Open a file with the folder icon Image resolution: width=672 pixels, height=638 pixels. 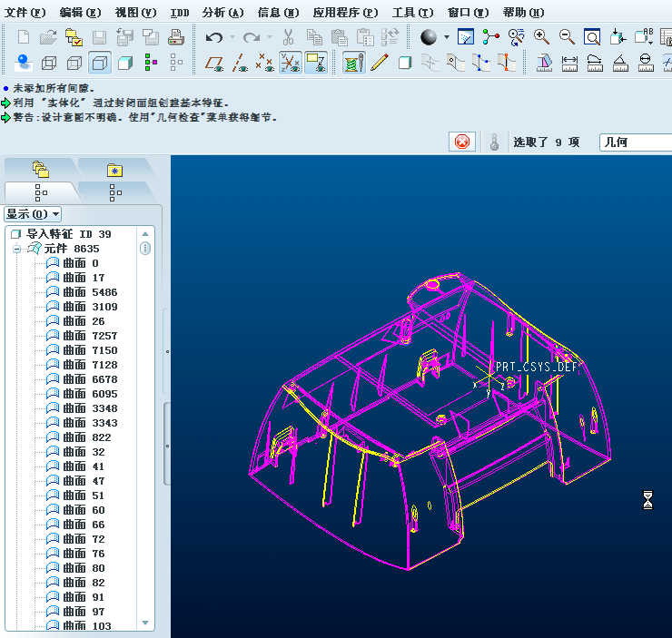click(48, 37)
